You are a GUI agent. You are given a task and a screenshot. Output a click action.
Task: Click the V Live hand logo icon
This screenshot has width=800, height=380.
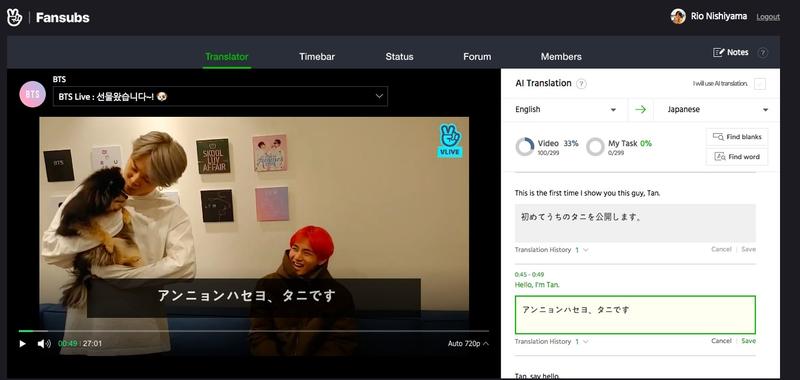click(x=14, y=17)
